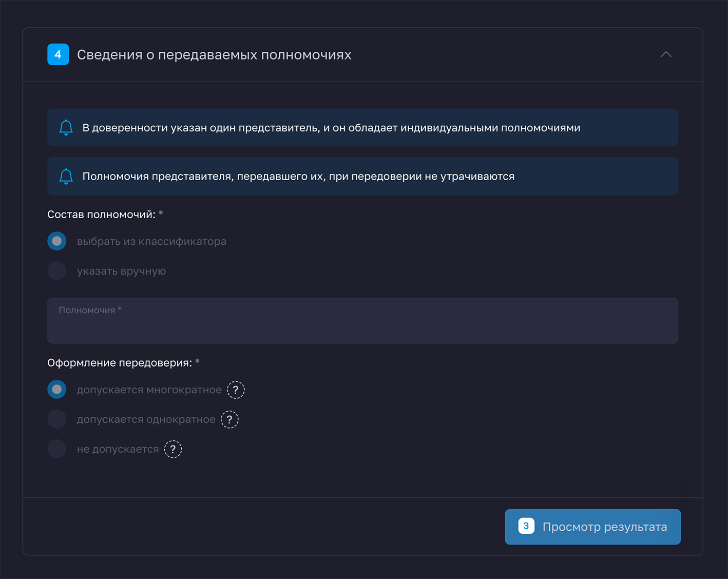Select 'выбрать из классификатора' radio button
Image resolution: width=728 pixels, height=579 pixels.
pos(57,241)
